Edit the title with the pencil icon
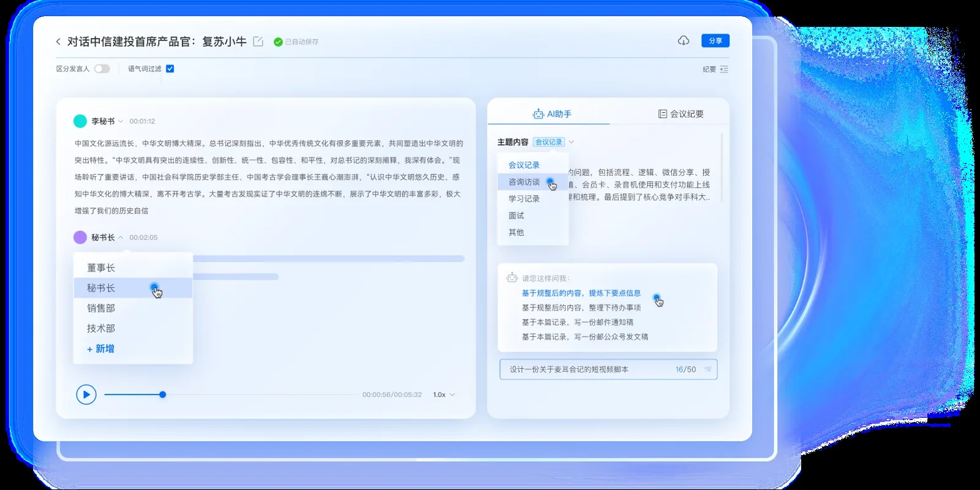Image resolution: width=980 pixels, height=490 pixels. (258, 42)
